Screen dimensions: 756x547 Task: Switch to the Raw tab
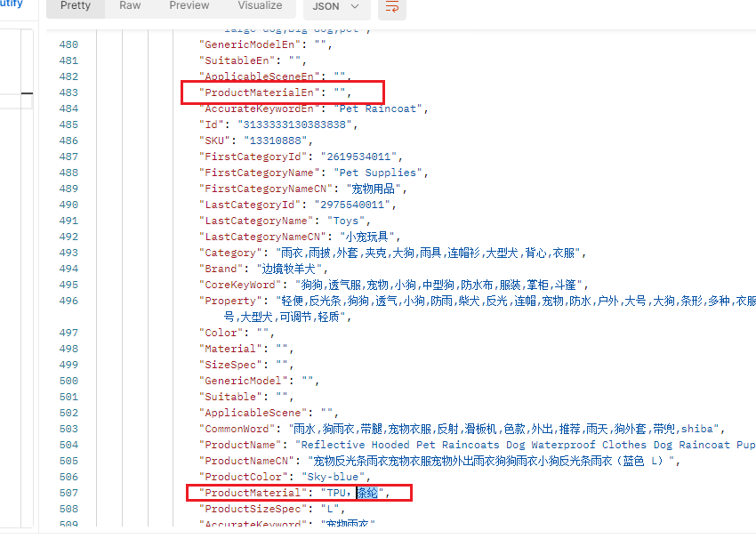[x=130, y=6]
